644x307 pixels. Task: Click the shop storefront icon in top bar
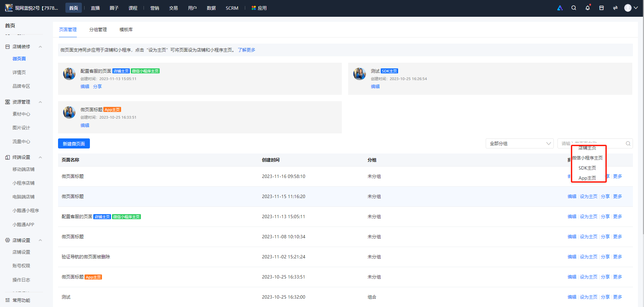point(601,8)
